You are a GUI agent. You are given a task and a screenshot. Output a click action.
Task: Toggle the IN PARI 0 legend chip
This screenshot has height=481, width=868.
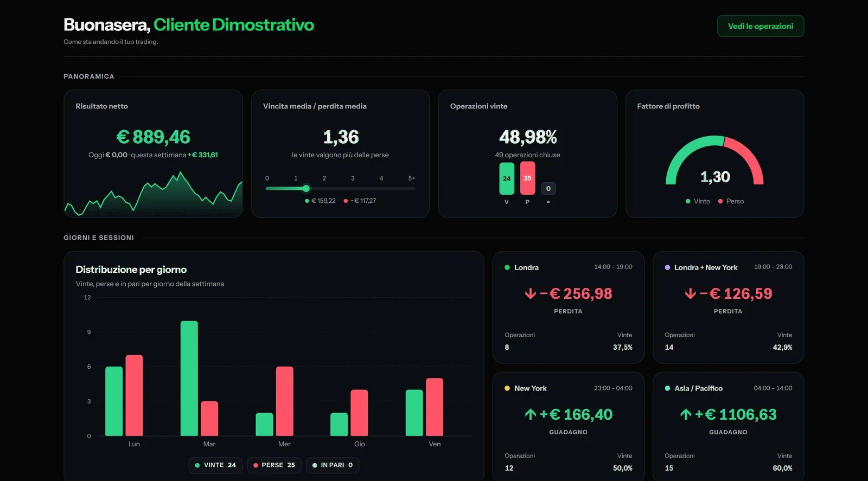333,465
